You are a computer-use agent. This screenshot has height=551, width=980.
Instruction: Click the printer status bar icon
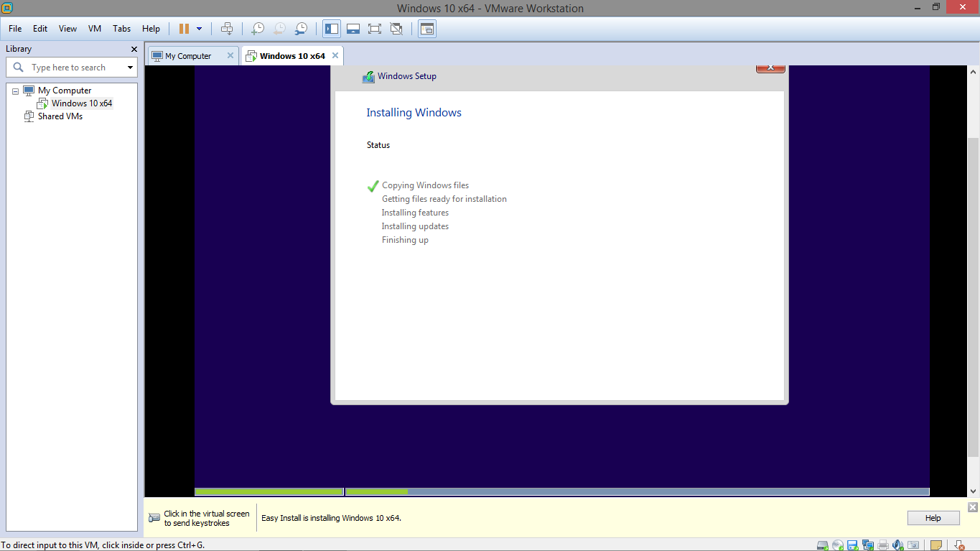coord(883,545)
